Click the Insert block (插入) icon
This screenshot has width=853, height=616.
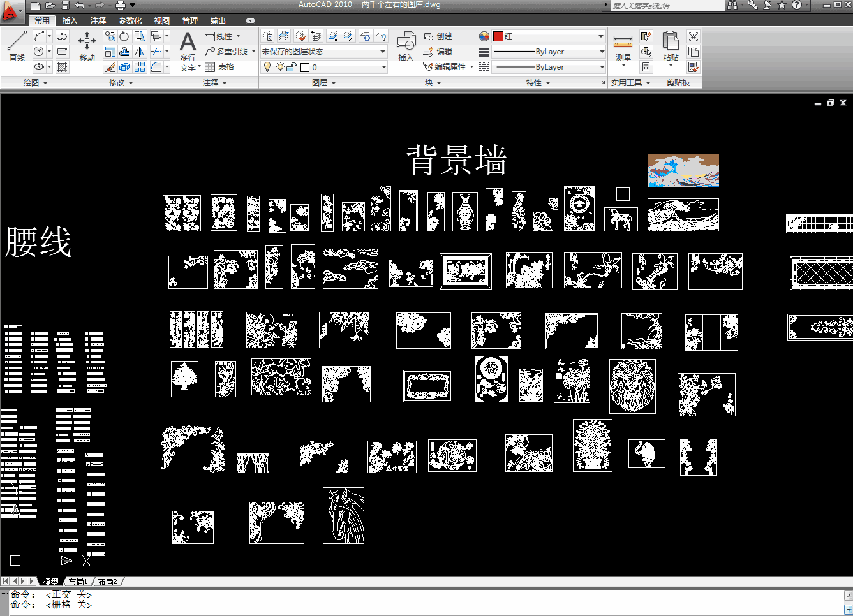[406, 47]
